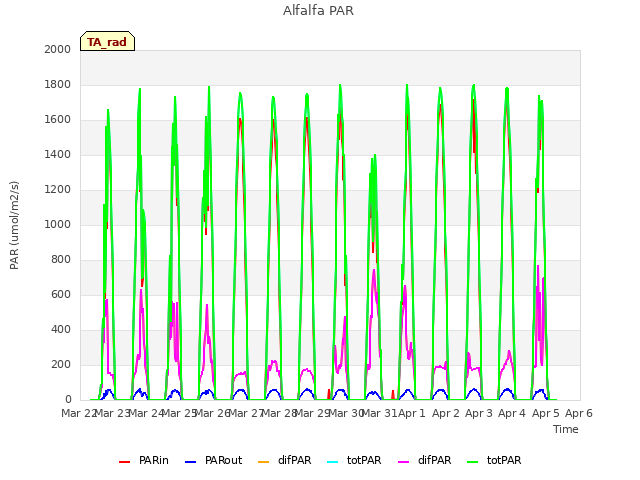Click the 400 y-axis tick label

(61, 329)
